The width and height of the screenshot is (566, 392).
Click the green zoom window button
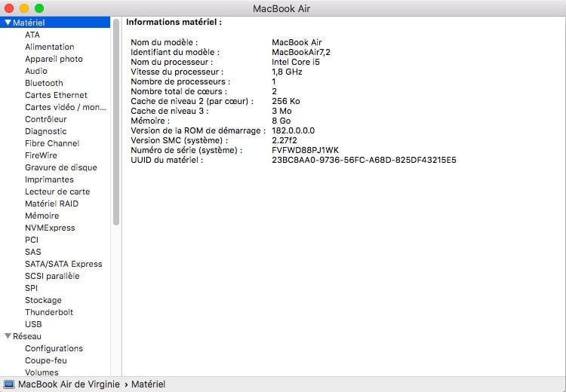coord(39,8)
